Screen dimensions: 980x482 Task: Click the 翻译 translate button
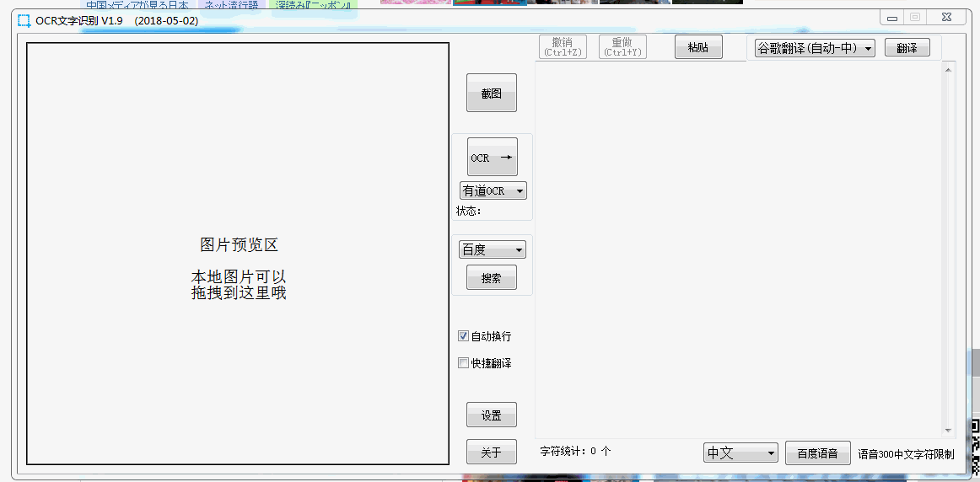907,48
